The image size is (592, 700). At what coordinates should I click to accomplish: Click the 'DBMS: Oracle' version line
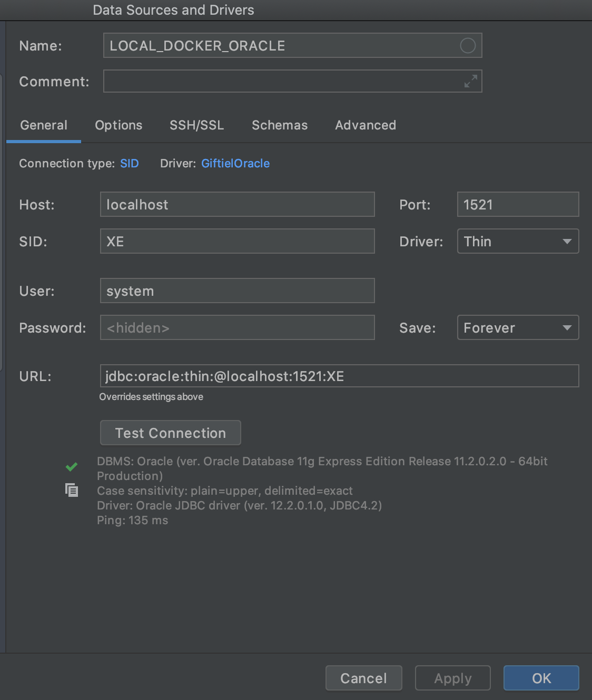[322, 468]
